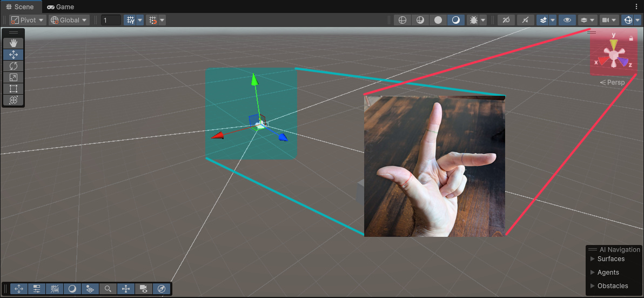Choose the combined Transform tool

point(14,100)
